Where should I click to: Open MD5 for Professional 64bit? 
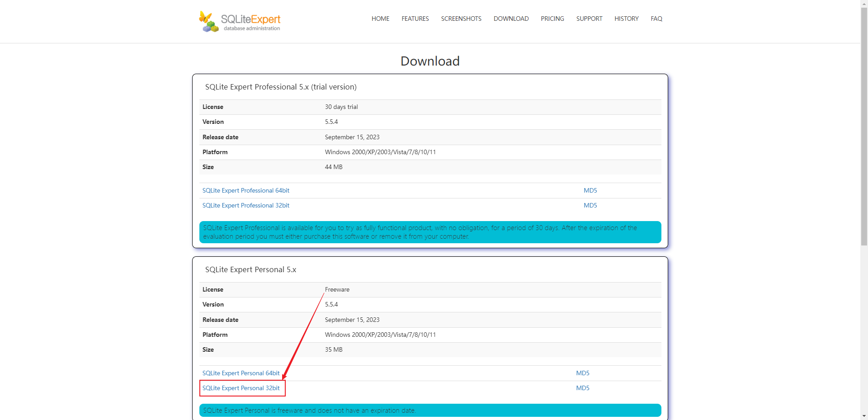tap(590, 190)
